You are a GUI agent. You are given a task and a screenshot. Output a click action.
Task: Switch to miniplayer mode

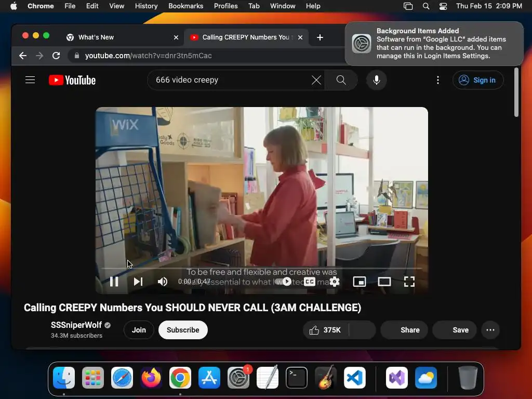(360, 282)
